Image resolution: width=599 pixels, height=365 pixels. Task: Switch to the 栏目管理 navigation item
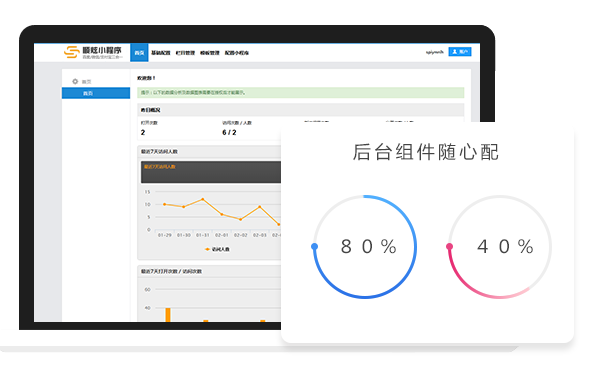(185, 53)
